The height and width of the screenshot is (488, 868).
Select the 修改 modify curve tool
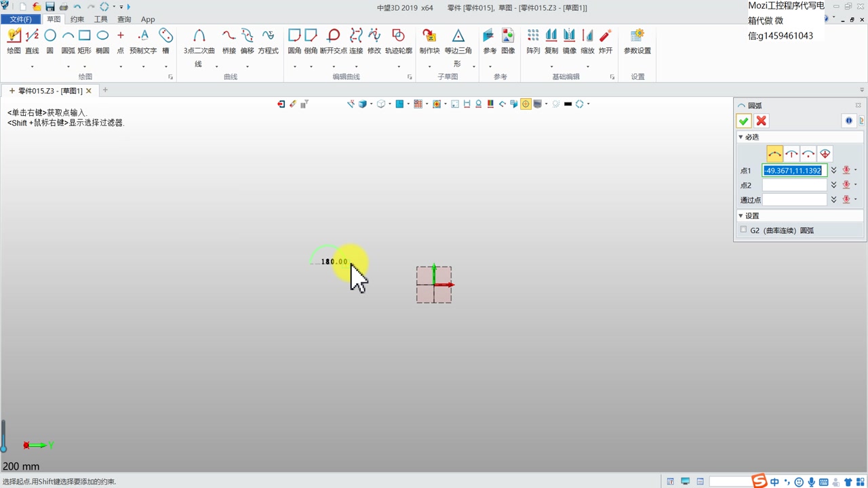click(x=374, y=42)
